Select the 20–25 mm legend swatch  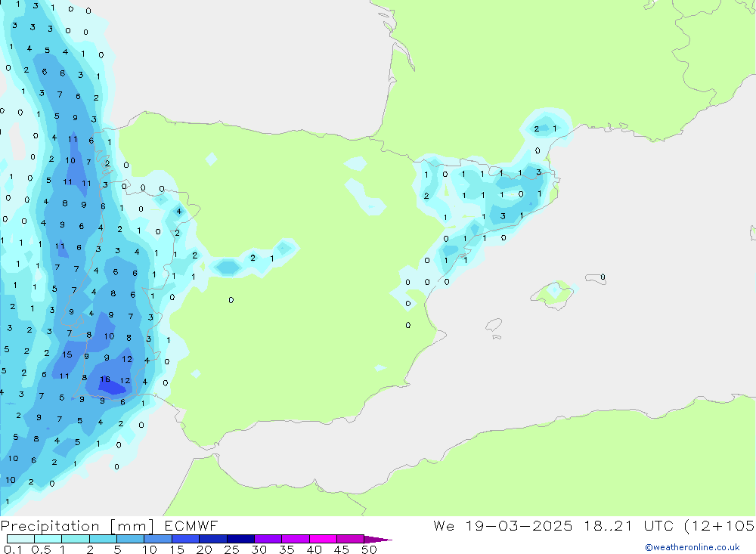coord(212,539)
